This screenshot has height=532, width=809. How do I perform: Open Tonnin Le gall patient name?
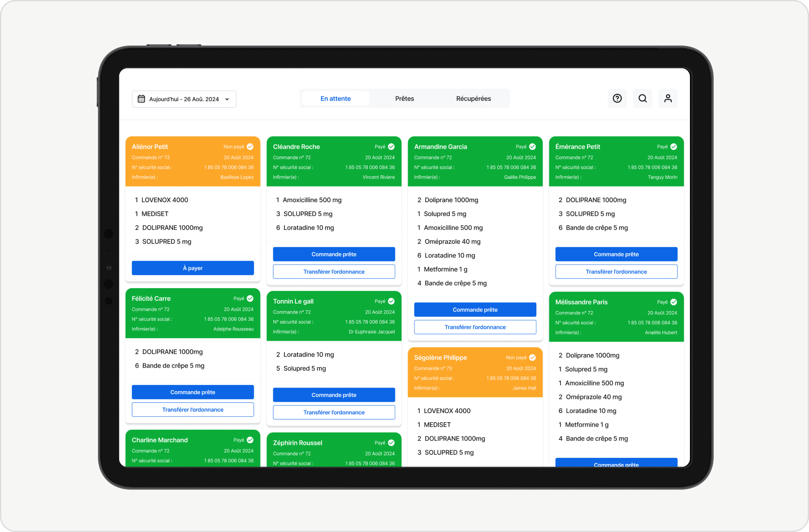pyautogui.click(x=293, y=301)
